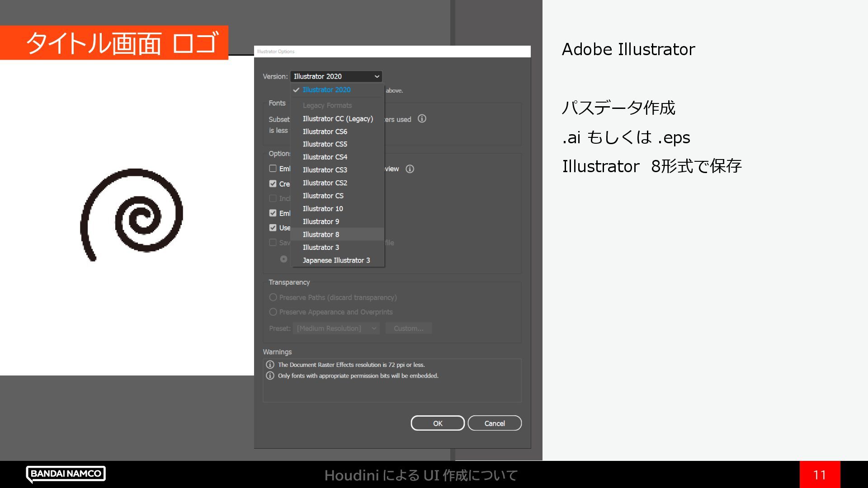Uncheck the Use Compression checkbox

273,228
